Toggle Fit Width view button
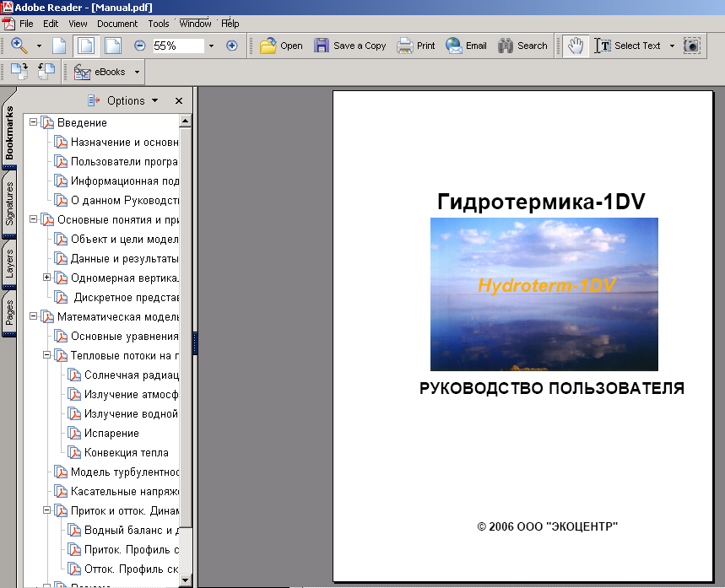This screenshot has height=588, width=725. tap(112, 46)
